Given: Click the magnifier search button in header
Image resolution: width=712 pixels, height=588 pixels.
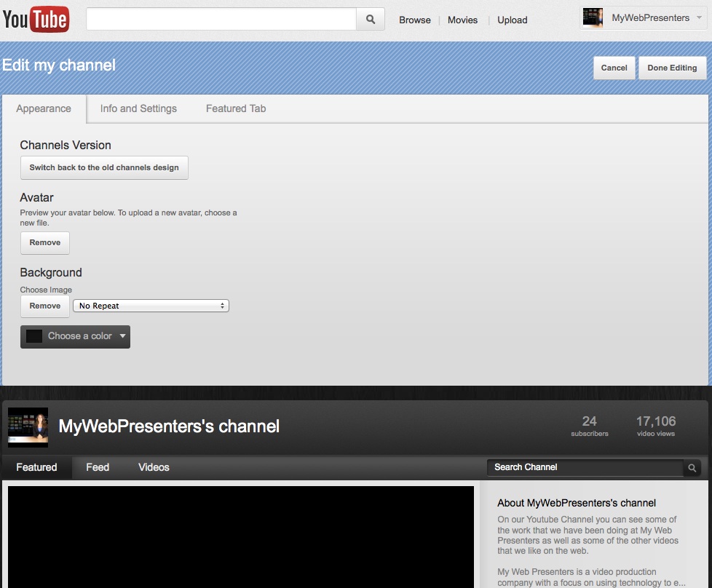Looking at the screenshot, I should click(x=370, y=20).
